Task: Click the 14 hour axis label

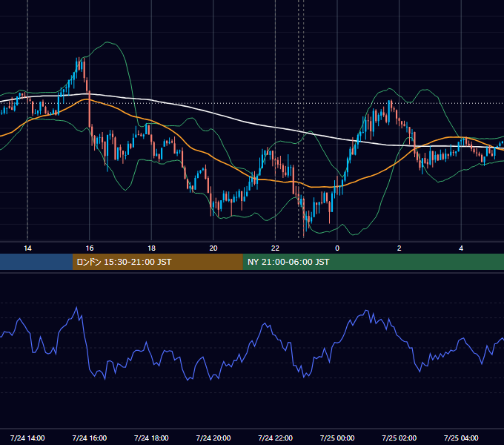Action: 27,248
